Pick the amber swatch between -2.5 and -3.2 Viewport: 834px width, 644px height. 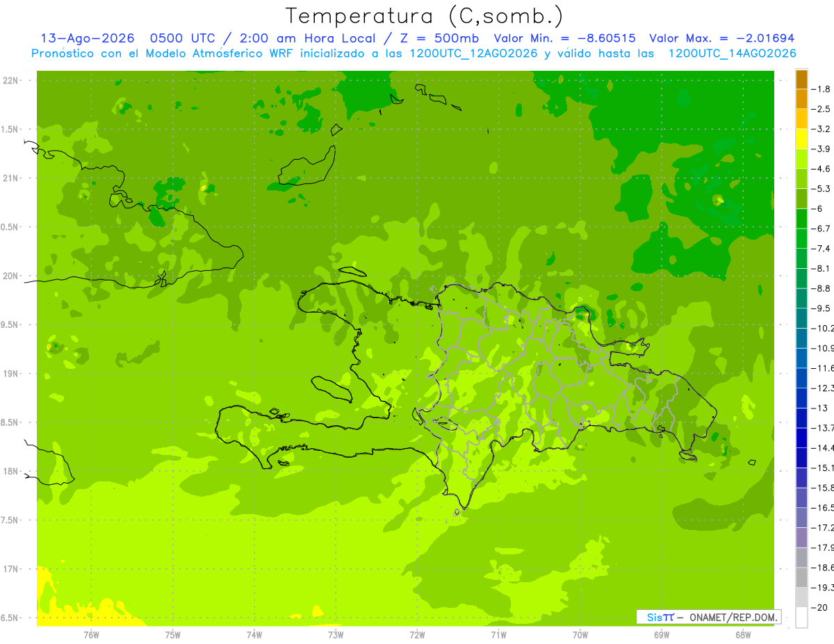click(x=801, y=119)
